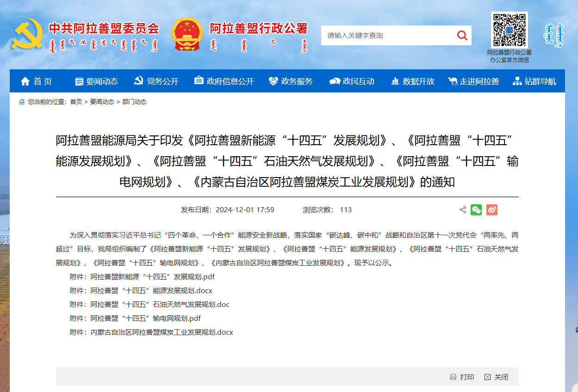
Task: Download 阿拉善盟新能源“十四五”发展规划.pdf attachment
Action: click(x=152, y=277)
